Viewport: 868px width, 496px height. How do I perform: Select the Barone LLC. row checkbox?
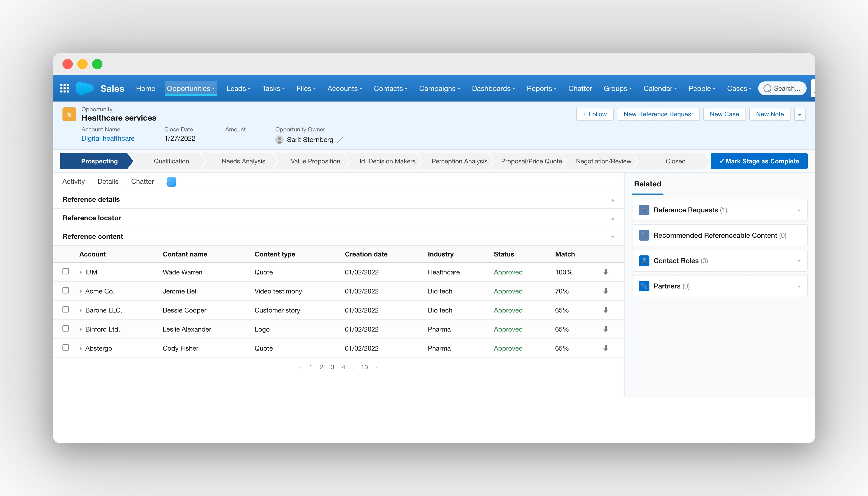click(66, 309)
